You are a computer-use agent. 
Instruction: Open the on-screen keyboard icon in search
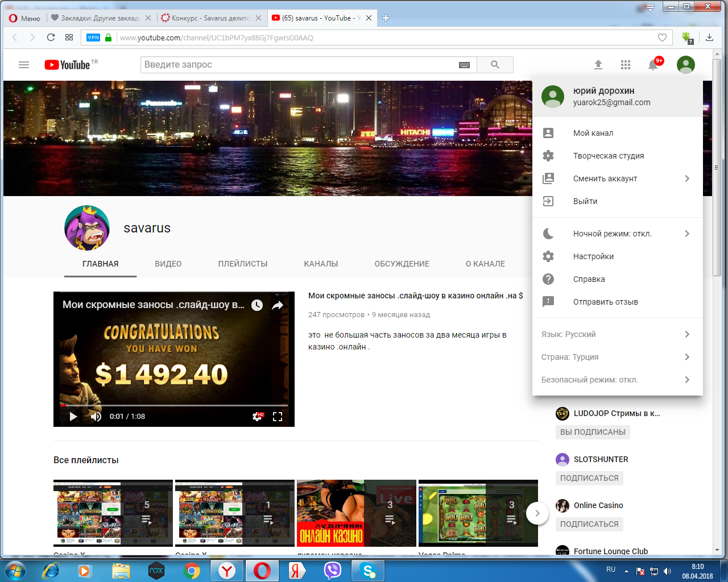(464, 65)
